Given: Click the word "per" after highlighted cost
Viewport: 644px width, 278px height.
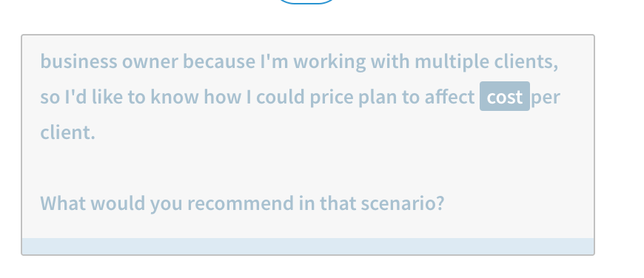Looking at the screenshot, I should [546, 98].
